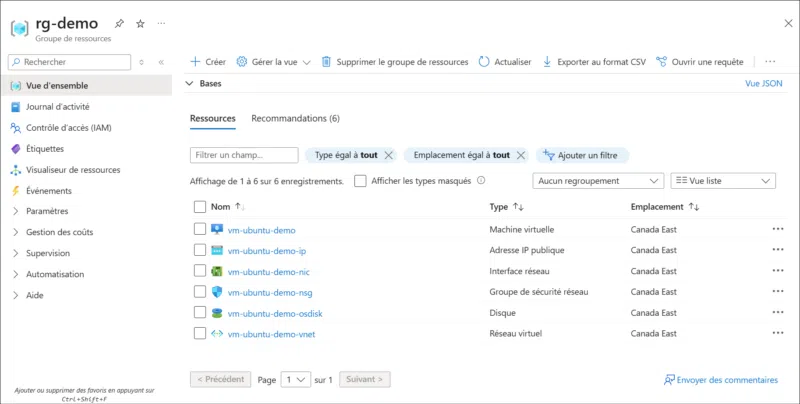
Task: Click the Gérer la vue gear icon
Action: 242,62
